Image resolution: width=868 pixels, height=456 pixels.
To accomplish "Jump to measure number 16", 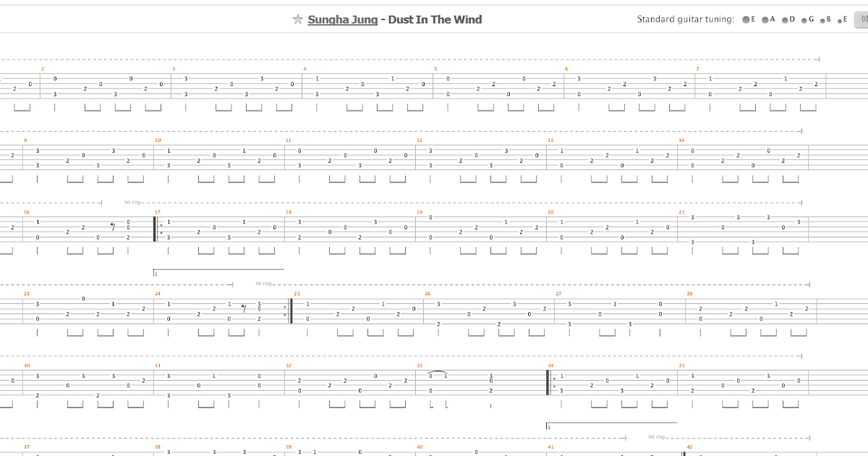I will [26, 212].
